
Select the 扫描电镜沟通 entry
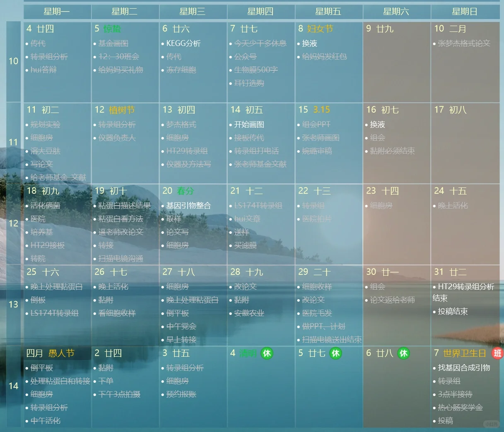pyautogui.click(x=121, y=259)
